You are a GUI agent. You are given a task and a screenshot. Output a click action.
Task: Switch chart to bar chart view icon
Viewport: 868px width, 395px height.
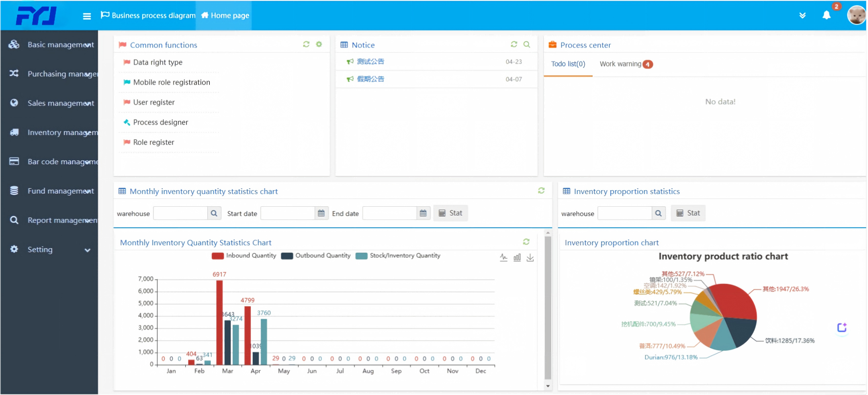(517, 257)
